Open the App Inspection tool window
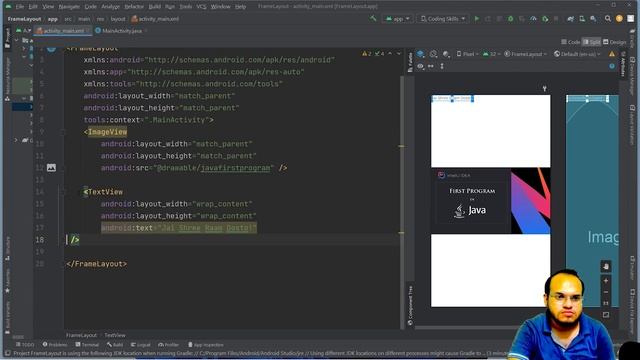Image resolution: width=640 pixels, height=360 pixels. tap(206, 345)
